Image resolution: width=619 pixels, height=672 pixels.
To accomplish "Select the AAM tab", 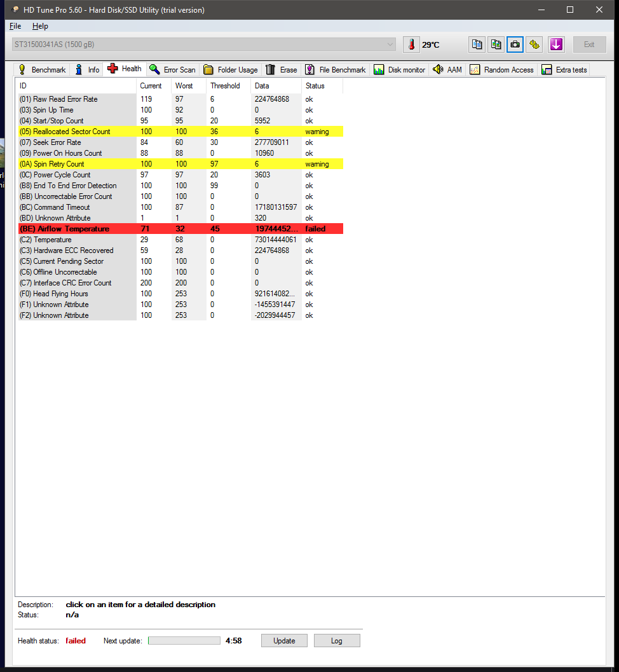I will (x=447, y=70).
